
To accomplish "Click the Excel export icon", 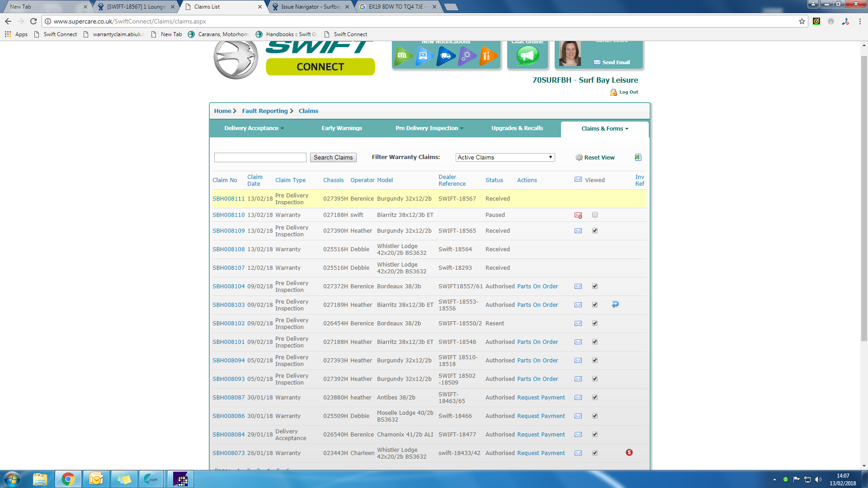I will tap(638, 157).
